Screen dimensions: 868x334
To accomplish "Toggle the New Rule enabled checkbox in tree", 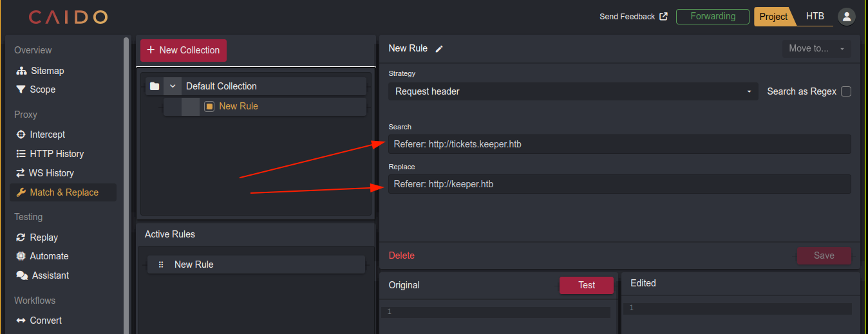I will [209, 107].
